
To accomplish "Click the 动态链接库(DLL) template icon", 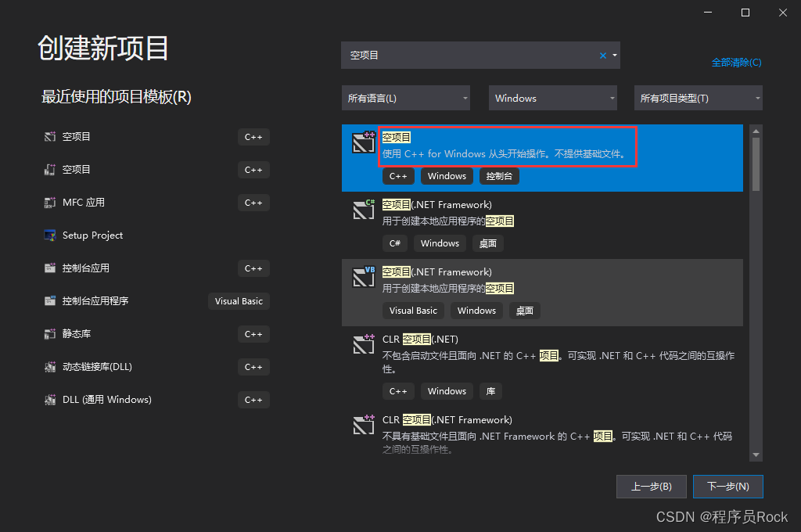I will pos(49,366).
